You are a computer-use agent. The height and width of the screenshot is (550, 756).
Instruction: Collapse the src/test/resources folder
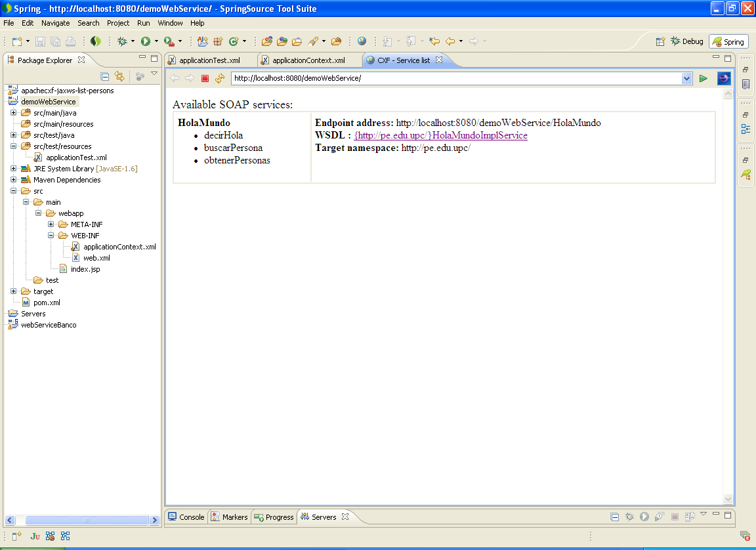coord(14,146)
